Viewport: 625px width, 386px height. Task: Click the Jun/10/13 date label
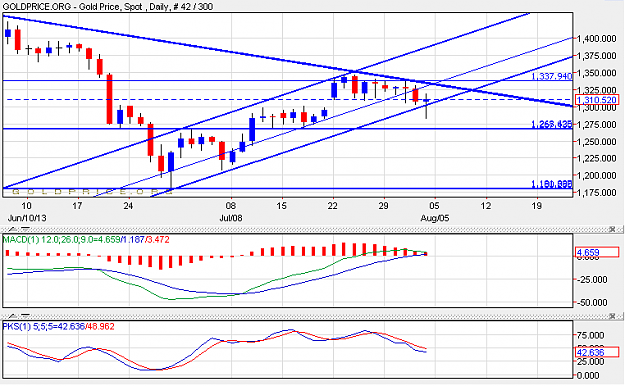click(x=27, y=218)
